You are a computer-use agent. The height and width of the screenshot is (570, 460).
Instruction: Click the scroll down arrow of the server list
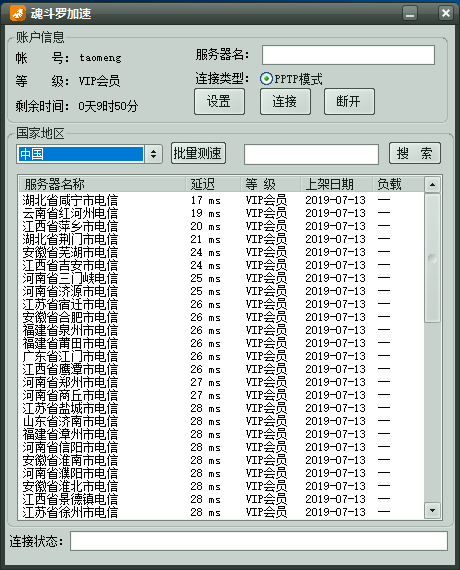432,510
